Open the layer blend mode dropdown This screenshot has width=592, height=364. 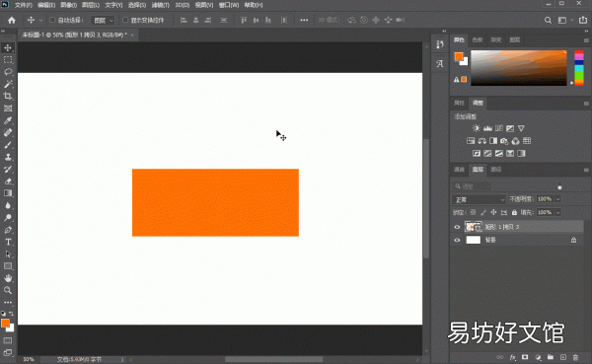tap(479, 199)
